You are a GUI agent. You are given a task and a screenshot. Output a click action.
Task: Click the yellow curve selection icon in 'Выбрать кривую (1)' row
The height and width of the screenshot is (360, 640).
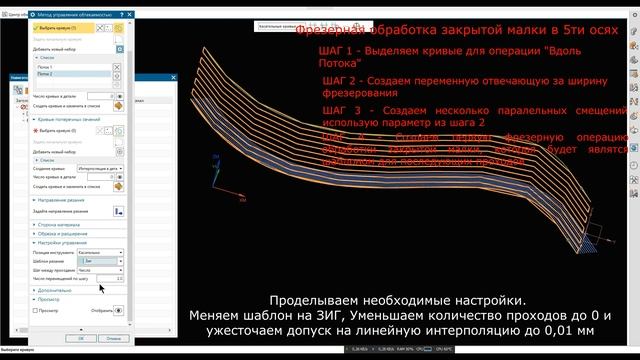click(x=118, y=28)
